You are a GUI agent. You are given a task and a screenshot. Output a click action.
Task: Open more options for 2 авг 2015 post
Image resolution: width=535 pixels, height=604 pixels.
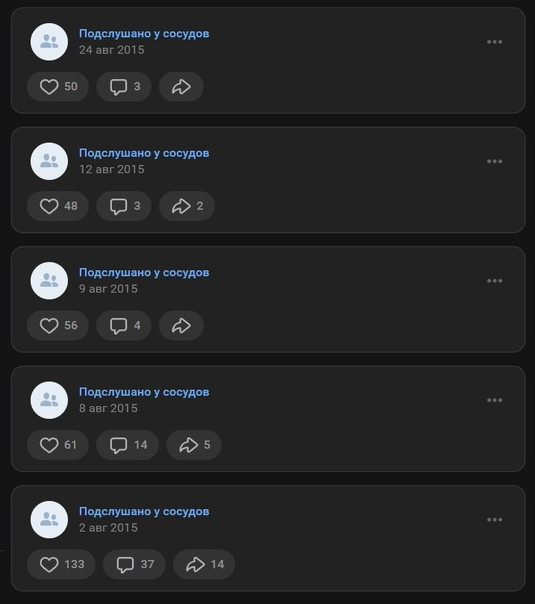(x=495, y=520)
